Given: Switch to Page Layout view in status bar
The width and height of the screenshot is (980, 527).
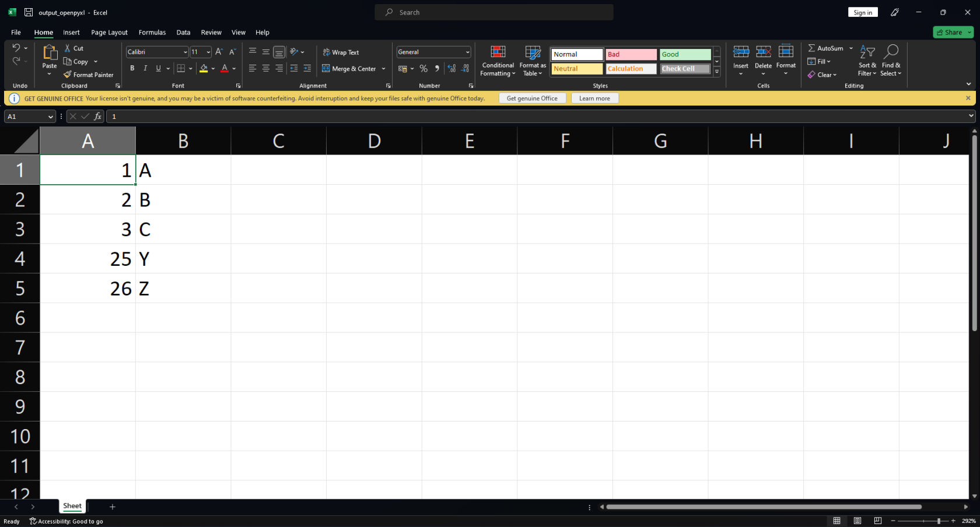Looking at the screenshot, I should [x=857, y=521].
